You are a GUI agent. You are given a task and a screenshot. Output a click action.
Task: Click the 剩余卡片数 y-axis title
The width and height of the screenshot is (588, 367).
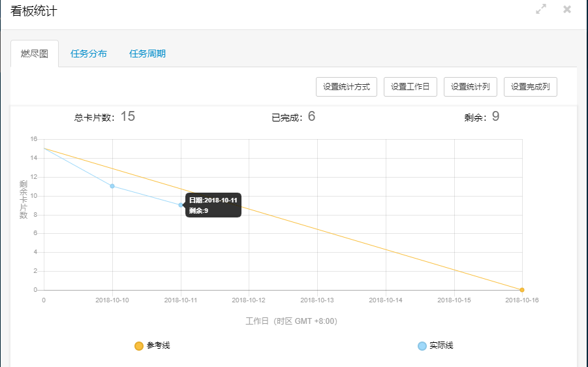coord(23,199)
